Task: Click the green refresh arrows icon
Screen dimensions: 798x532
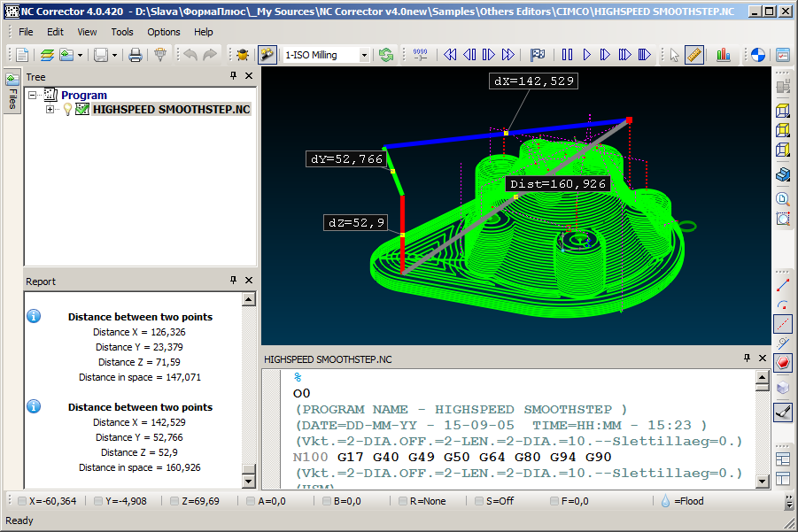Action: click(x=386, y=54)
